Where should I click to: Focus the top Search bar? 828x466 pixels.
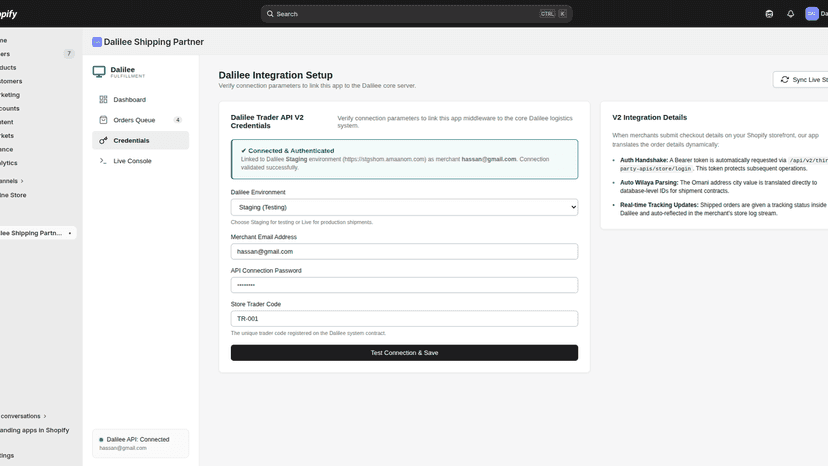(x=416, y=14)
